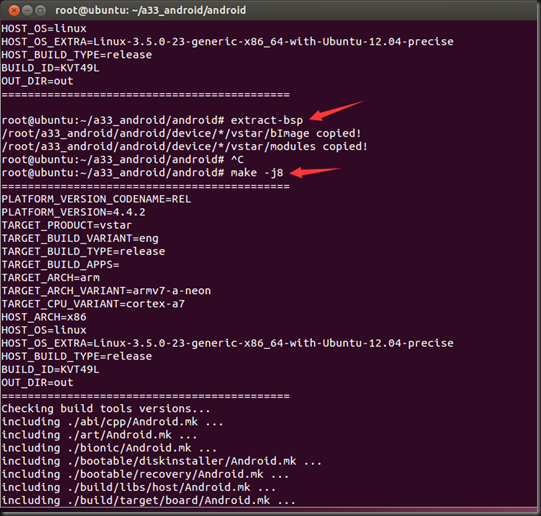The width and height of the screenshot is (541, 516).
Task: Maximize the terminal window
Action: click(x=41, y=11)
